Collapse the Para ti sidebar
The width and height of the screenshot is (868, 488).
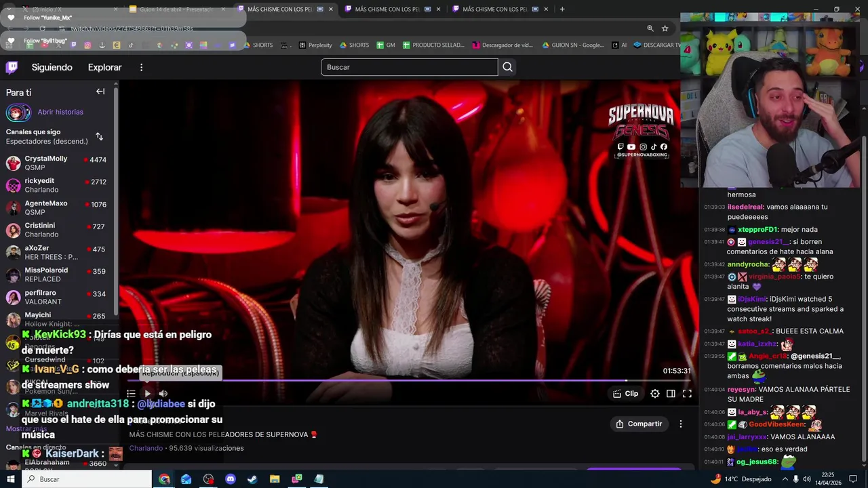click(100, 91)
